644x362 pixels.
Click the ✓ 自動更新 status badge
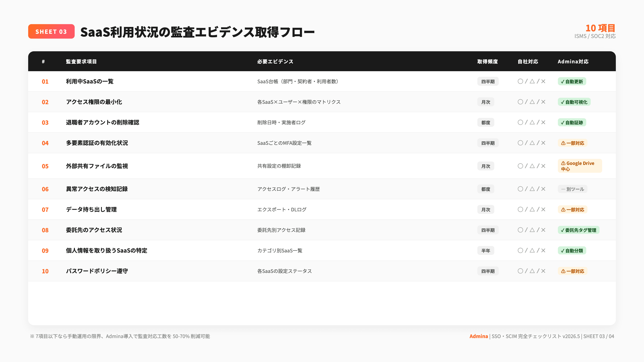coord(572,81)
